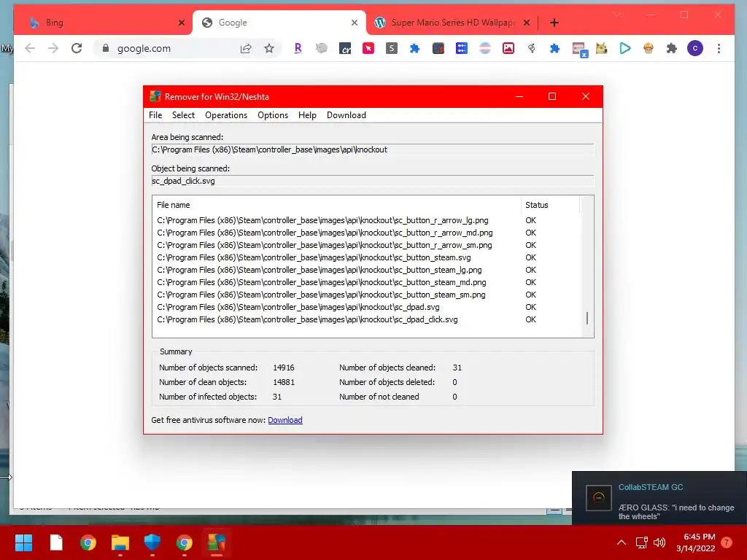Click the purple R extension icon
The height and width of the screenshot is (560, 747).
click(298, 48)
